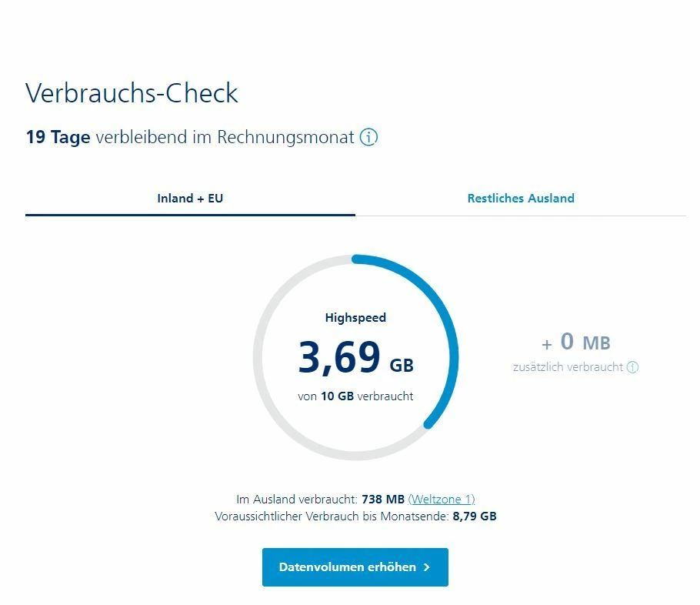Viewport: 700px width, 605px height.
Task: Click the plus sign before 0 MB
Action: [547, 345]
